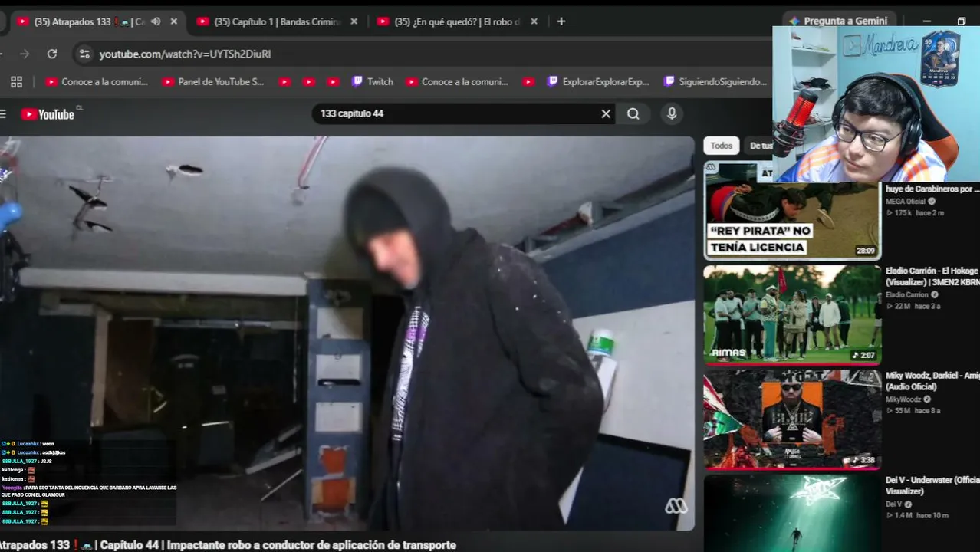Switch to ¿En qué quedó? El robo tab

[x=457, y=21]
